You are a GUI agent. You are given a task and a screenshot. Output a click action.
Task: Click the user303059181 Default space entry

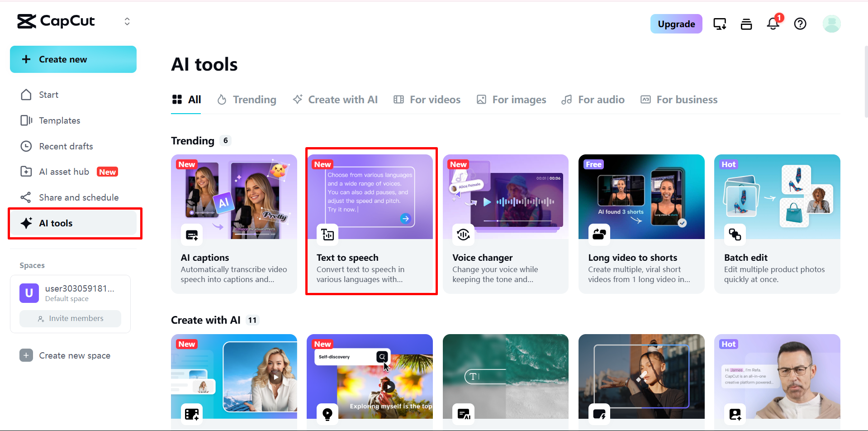70,293
